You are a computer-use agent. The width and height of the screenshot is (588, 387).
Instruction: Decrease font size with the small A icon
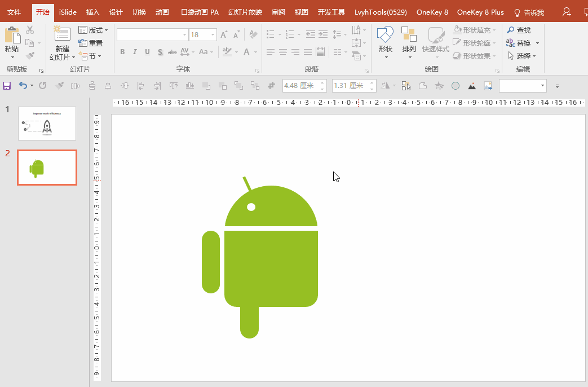[x=236, y=34]
